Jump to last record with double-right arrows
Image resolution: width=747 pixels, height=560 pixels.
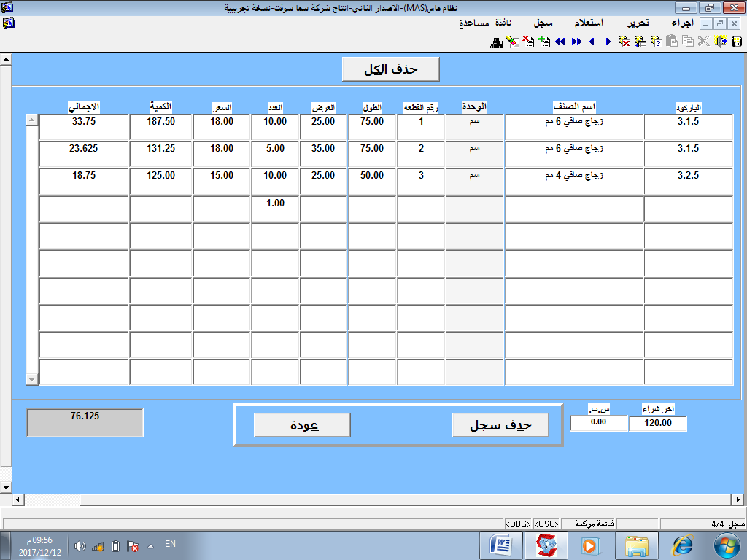(x=576, y=42)
